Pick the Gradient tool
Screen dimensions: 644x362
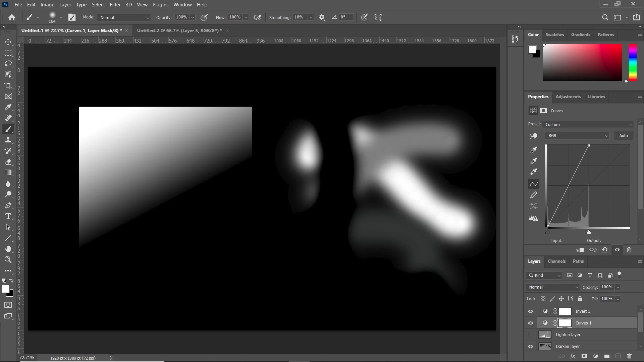point(8,173)
